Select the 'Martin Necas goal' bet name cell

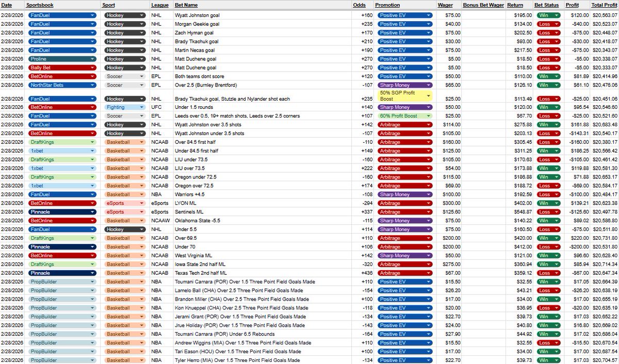263,50
